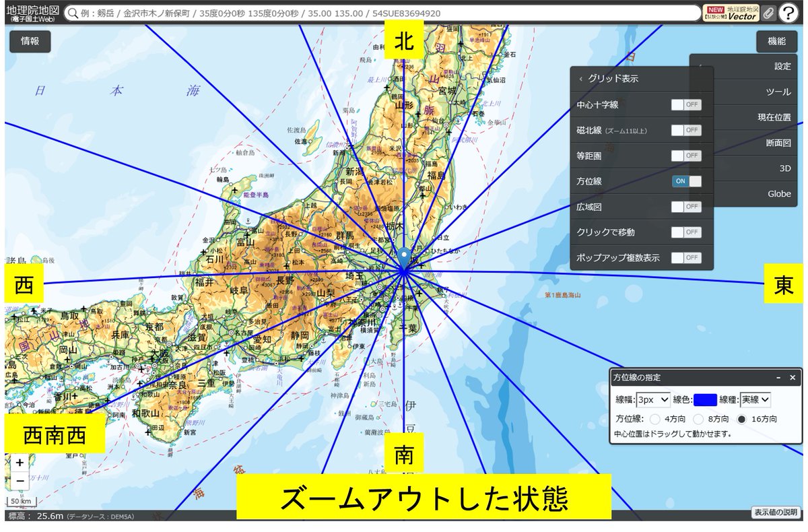808x532 pixels.
Task: Zoom out with the minus button
Action: click(x=20, y=481)
